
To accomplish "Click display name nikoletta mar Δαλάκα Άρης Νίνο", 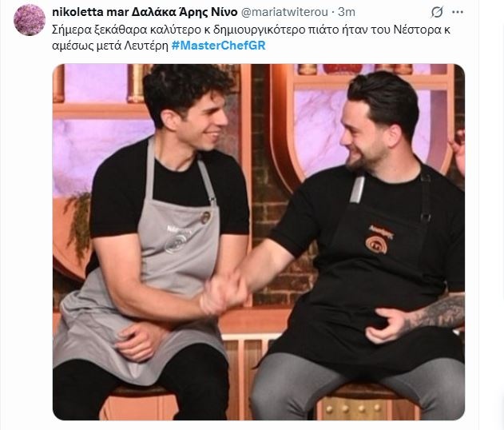I will pos(145,12).
